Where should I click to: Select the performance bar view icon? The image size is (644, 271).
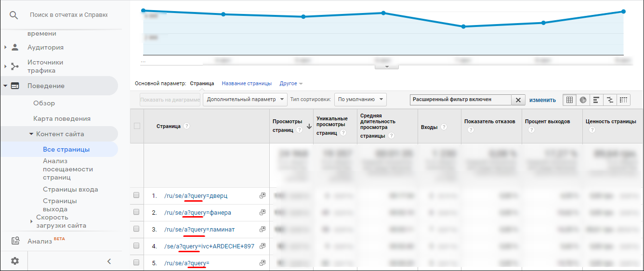coord(596,100)
